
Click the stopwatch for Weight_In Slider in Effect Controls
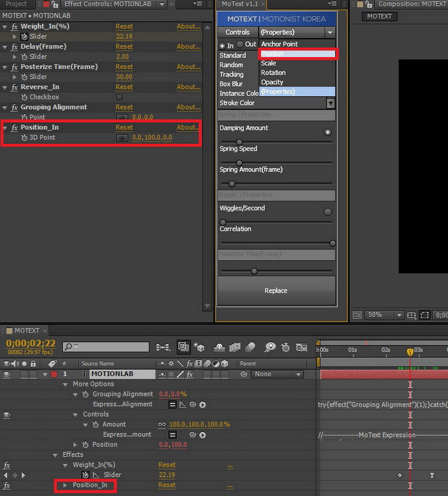click(24, 36)
